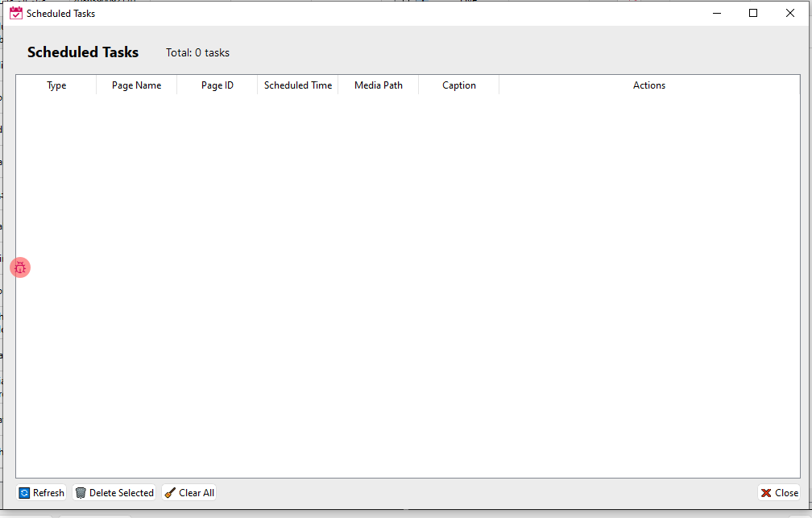The height and width of the screenshot is (518, 812).
Task: Click the Media Path column header
Action: tap(378, 85)
